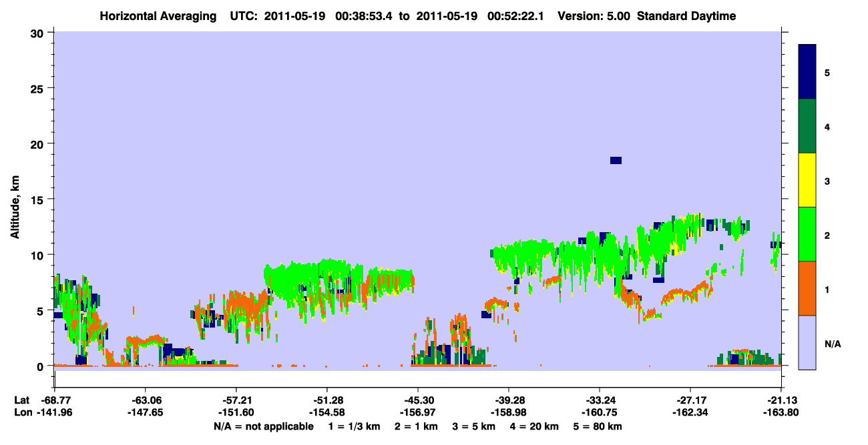Viewport: 868px width, 445px height.
Task: Click longitude value '-163.80'
Action: pyautogui.click(x=781, y=413)
